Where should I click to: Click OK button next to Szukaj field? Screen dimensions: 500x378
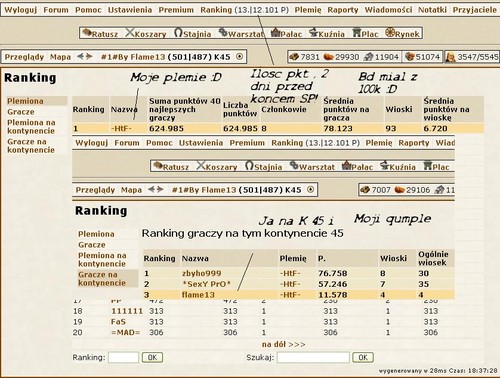[x=363, y=357]
